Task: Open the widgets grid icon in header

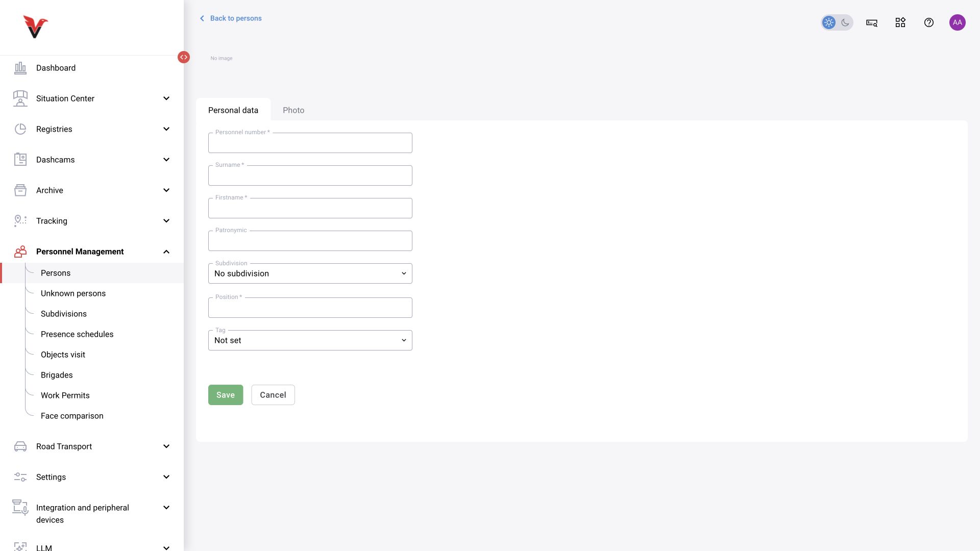Action: coord(900,22)
